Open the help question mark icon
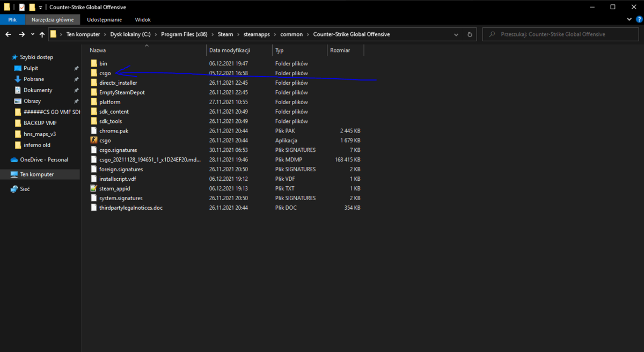This screenshot has height=352, width=644. pyautogui.click(x=639, y=19)
